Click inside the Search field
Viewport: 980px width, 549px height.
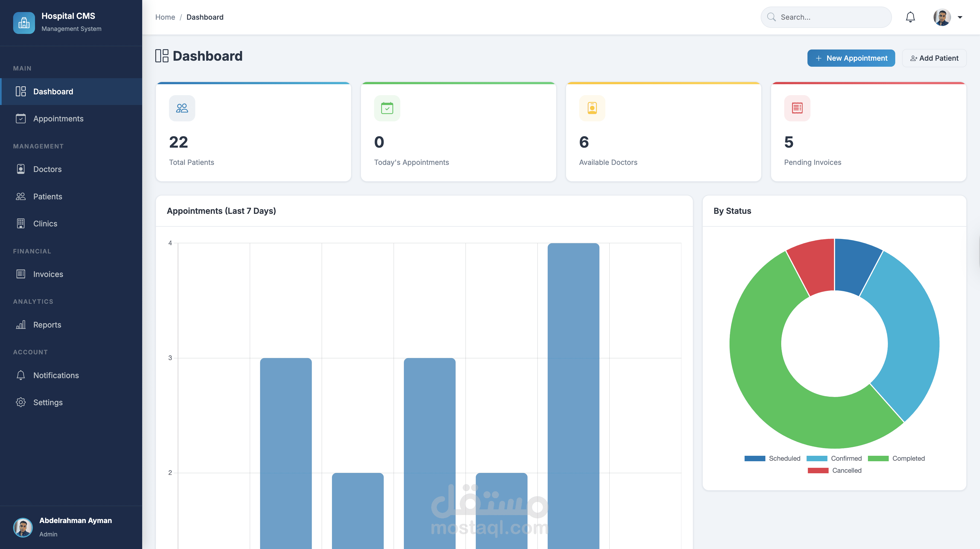coord(826,17)
